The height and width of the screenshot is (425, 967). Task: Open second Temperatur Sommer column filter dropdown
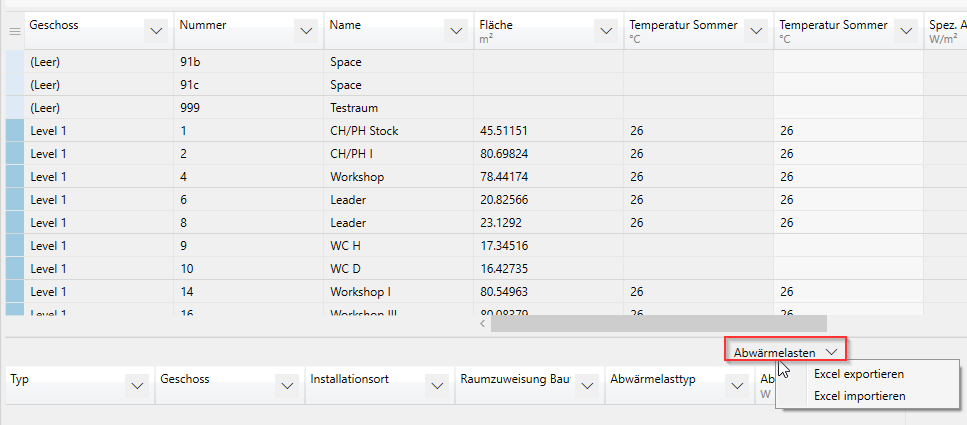tap(905, 31)
